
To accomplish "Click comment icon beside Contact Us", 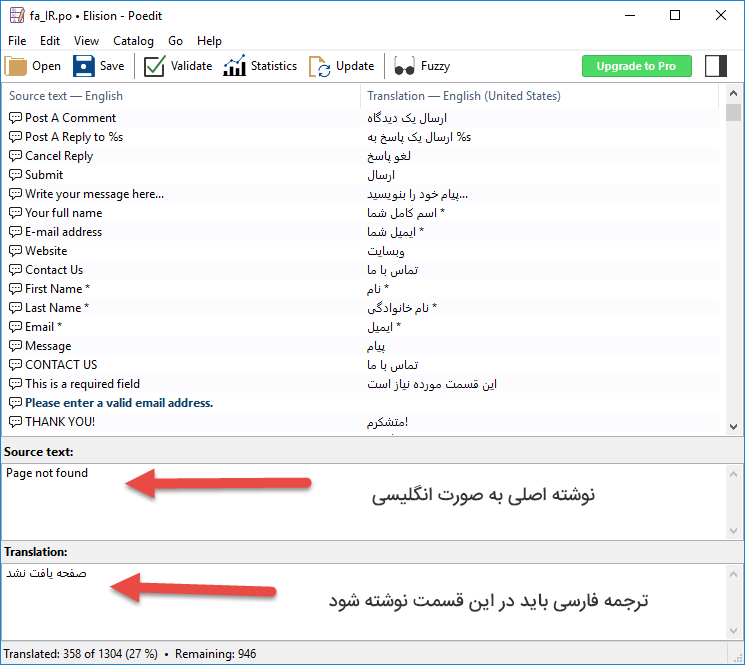I will coord(15,269).
